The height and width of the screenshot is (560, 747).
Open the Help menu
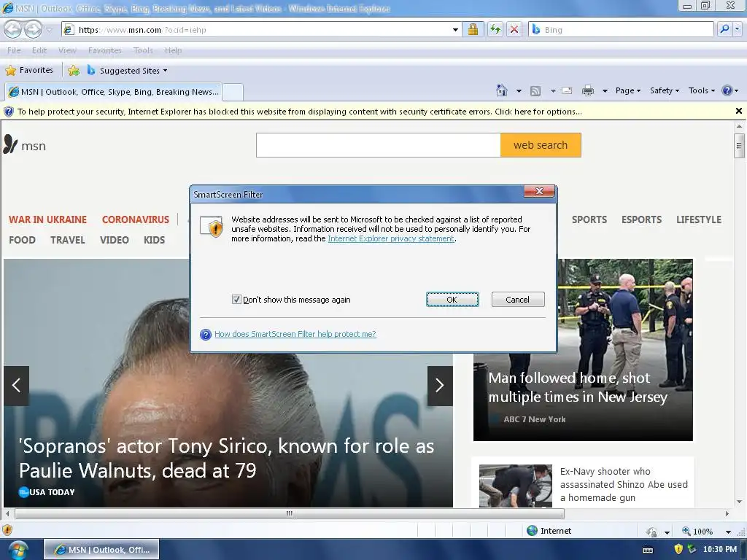173,50
